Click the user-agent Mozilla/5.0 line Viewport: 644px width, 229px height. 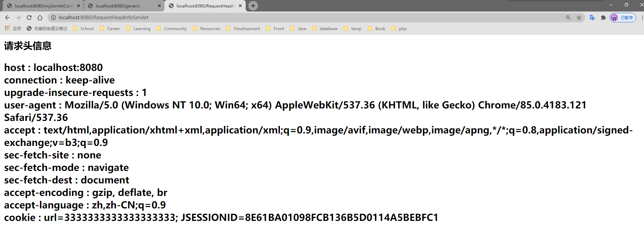point(295,105)
